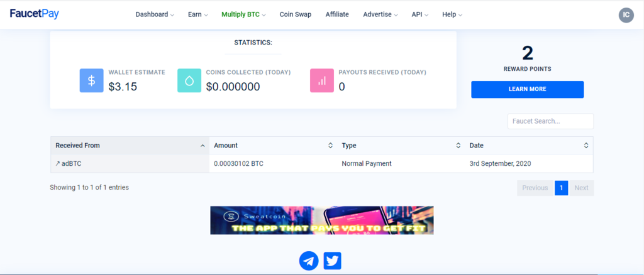Click the Next pagination button
This screenshot has width=644, height=275.
click(x=581, y=188)
